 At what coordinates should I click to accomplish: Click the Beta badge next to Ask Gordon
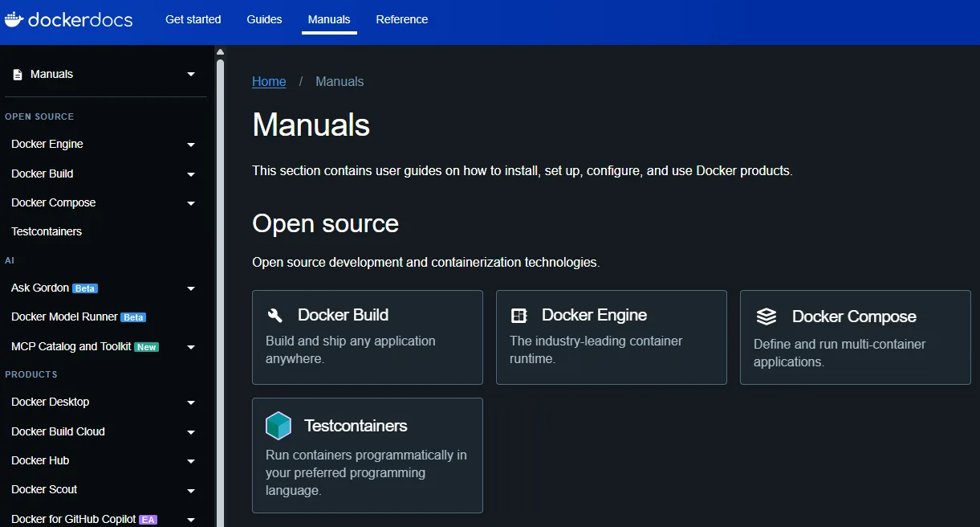point(85,288)
